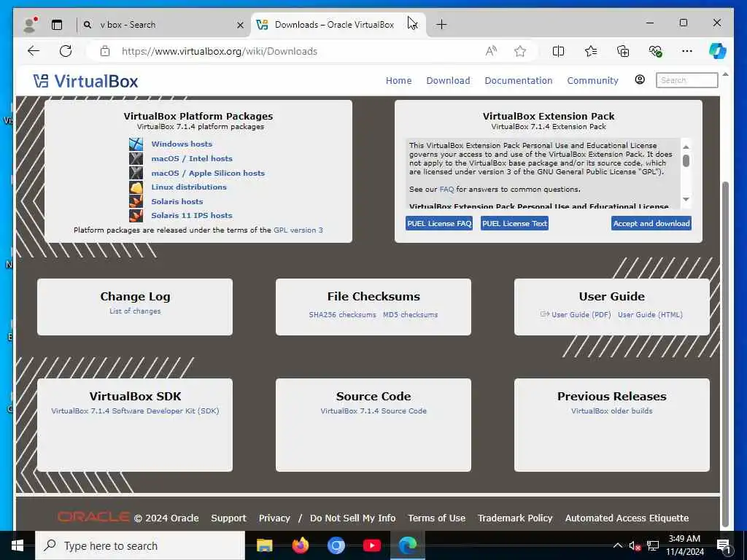Screen dimensions: 747x560
Task: Open the VirtualBox 7.1.4 Source Code link
Action: coord(373,411)
